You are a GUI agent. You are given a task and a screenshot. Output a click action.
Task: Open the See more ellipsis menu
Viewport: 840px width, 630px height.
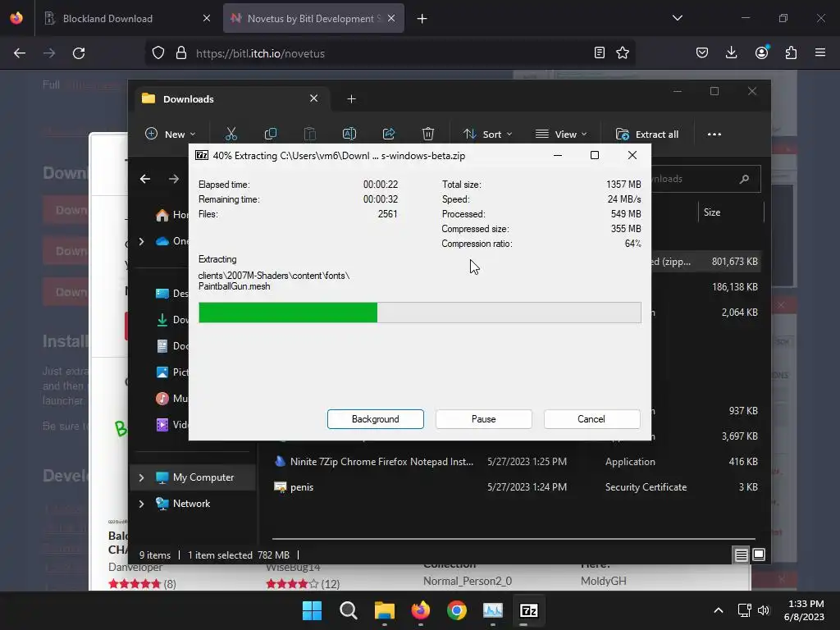click(714, 134)
